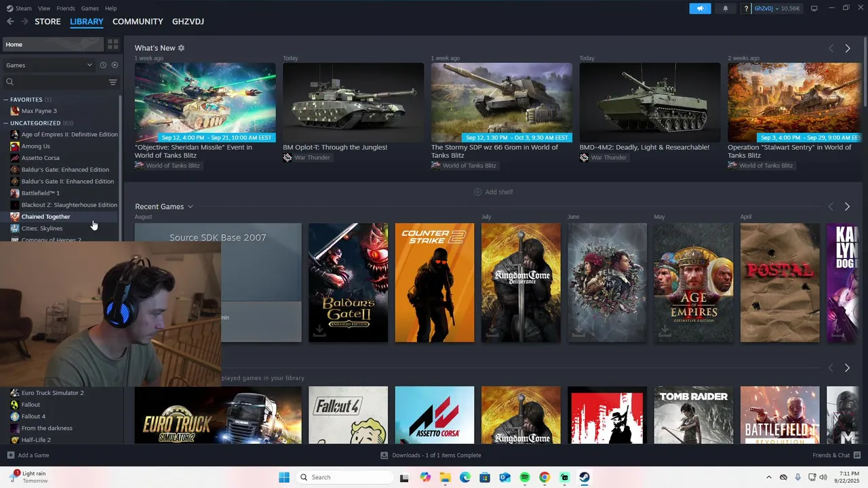This screenshot has width=868, height=488.
Task: Click the Windows taskbar Search box
Action: [x=344, y=477]
